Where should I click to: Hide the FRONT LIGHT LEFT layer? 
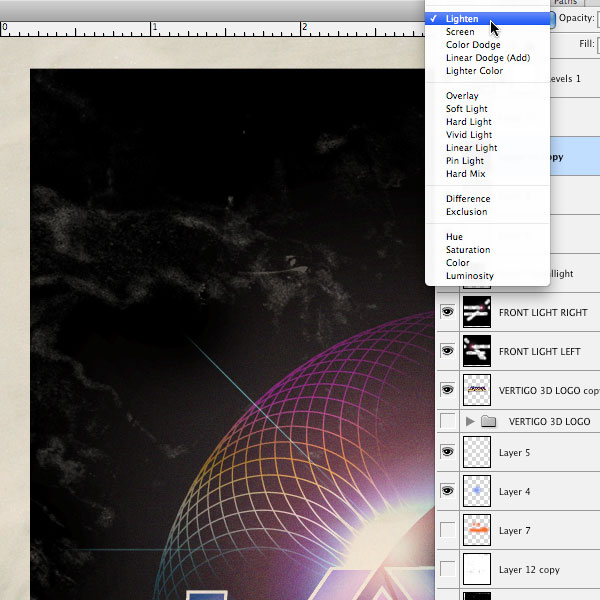[447, 351]
